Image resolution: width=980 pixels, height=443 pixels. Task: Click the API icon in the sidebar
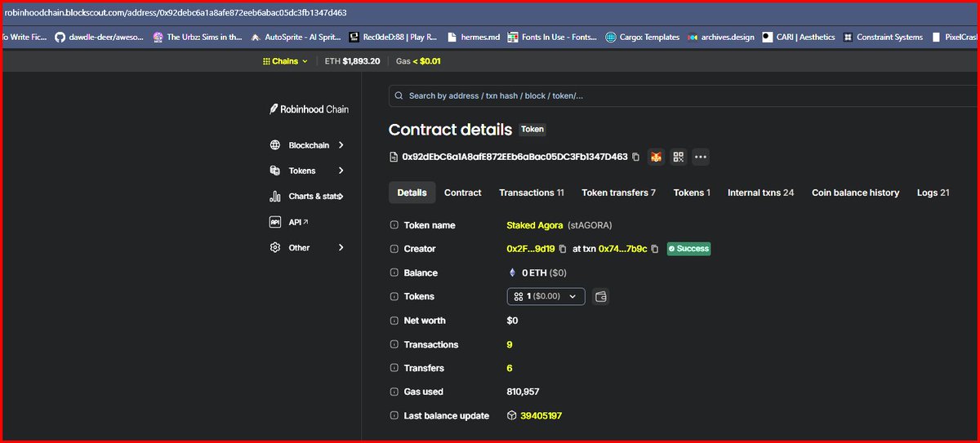point(274,222)
